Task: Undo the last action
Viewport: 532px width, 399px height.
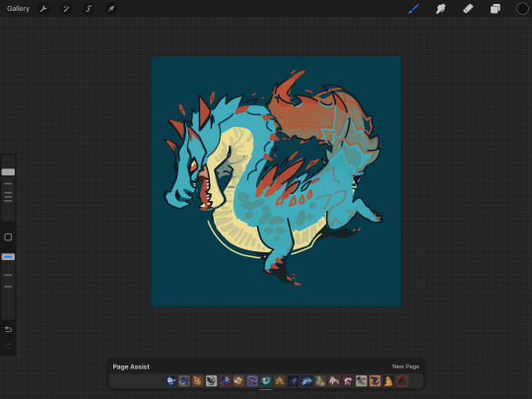Action: pos(8,329)
